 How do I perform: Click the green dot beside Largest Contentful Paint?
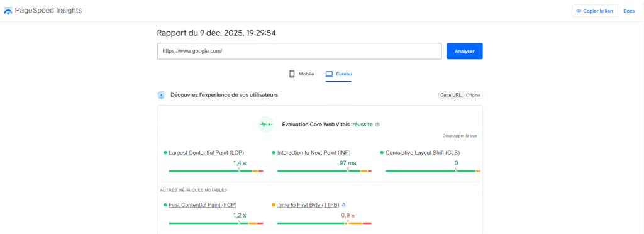(165, 153)
